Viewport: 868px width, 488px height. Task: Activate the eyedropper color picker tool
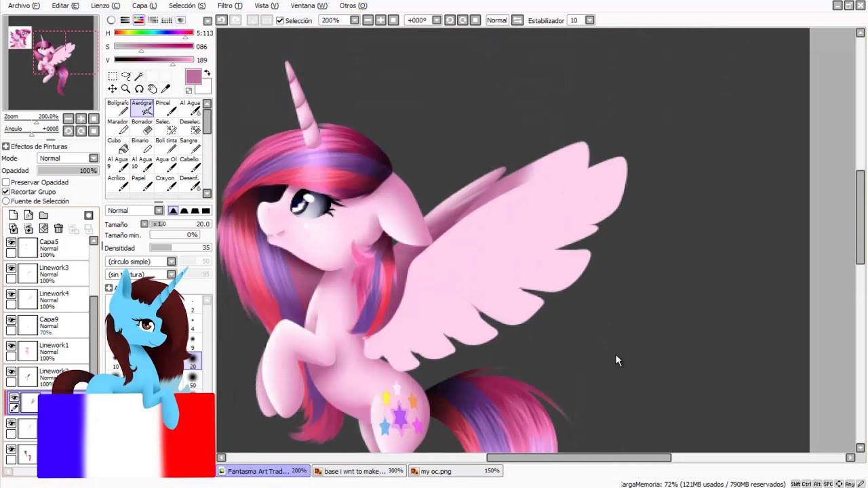tap(165, 89)
